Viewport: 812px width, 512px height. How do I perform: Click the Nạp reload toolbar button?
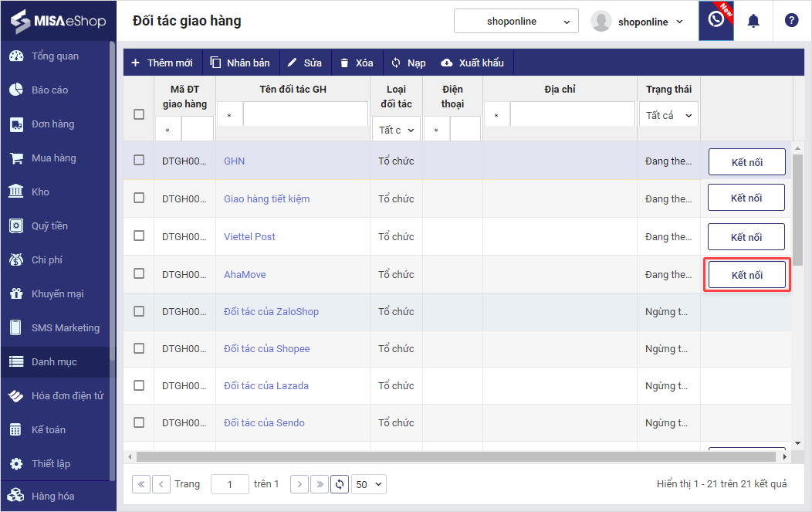[408, 63]
